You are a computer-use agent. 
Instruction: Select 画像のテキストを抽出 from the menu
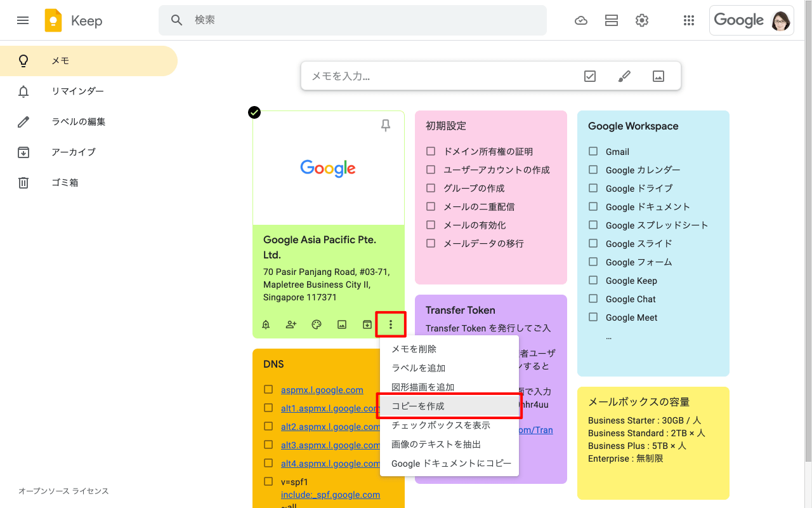449,444
